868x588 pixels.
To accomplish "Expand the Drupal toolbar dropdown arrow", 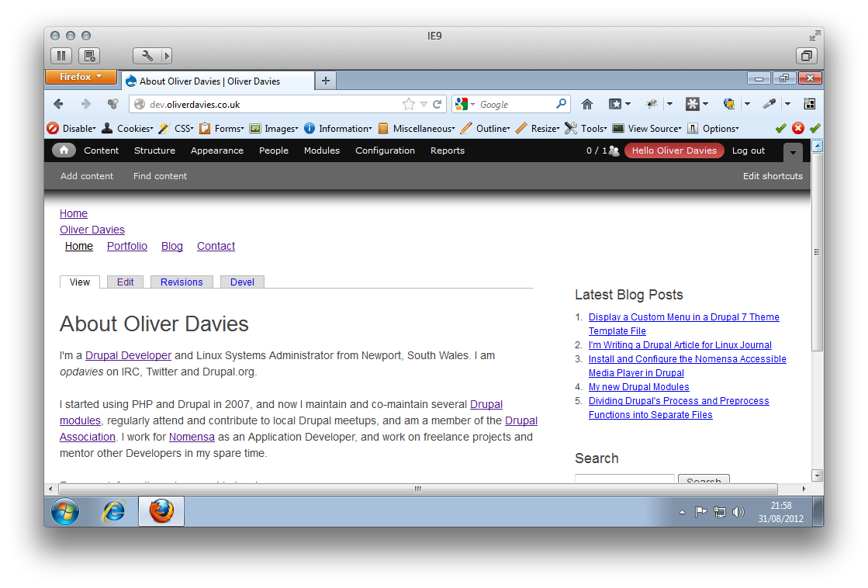I will [x=792, y=152].
